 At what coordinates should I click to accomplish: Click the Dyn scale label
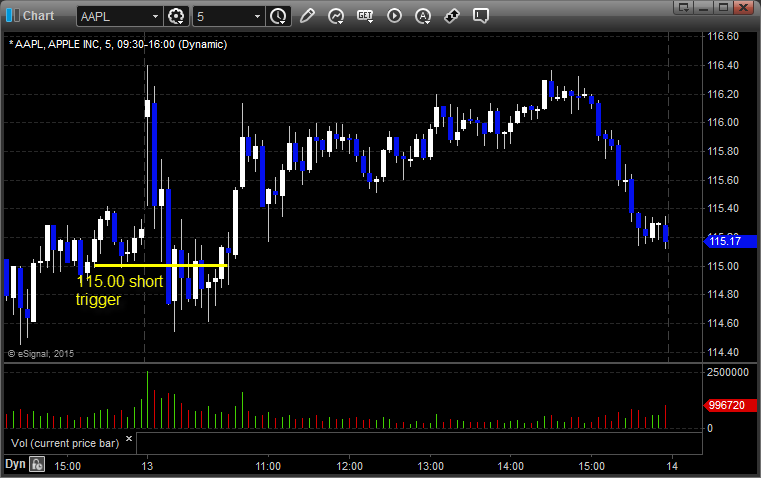tap(15, 464)
